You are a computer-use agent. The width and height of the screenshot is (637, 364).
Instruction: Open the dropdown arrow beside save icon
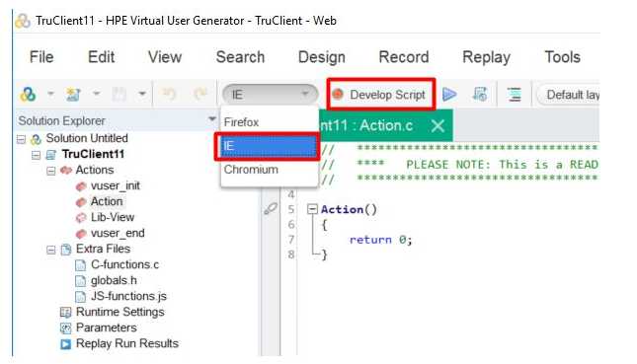point(142,94)
